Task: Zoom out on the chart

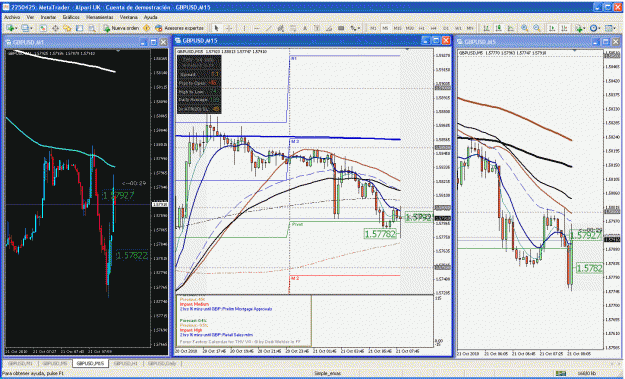Action: (537, 28)
